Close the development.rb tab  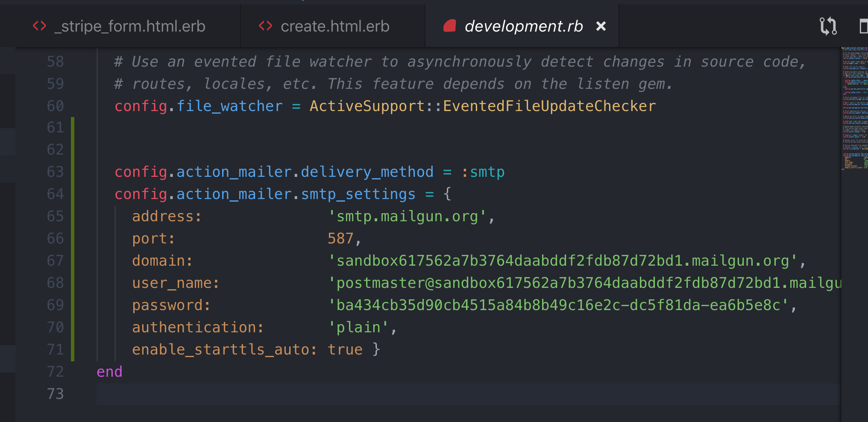point(601,26)
